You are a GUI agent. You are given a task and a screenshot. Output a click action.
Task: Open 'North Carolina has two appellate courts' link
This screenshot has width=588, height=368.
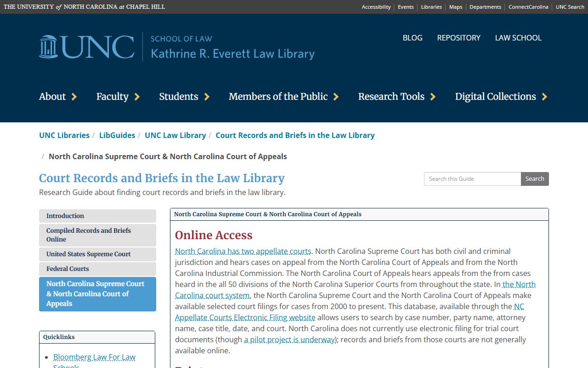tap(243, 251)
